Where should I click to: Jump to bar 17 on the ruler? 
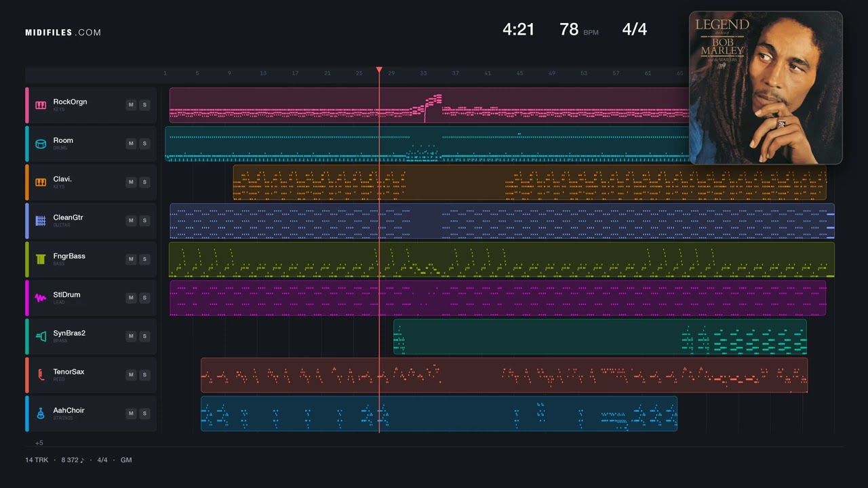pyautogui.click(x=295, y=73)
